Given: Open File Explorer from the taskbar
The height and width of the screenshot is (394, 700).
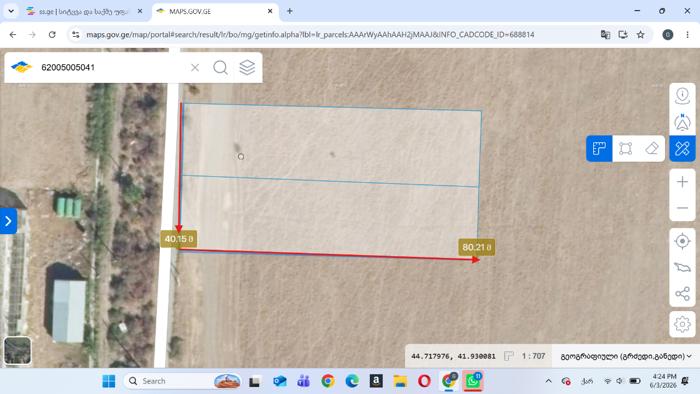Looking at the screenshot, I should (400, 381).
